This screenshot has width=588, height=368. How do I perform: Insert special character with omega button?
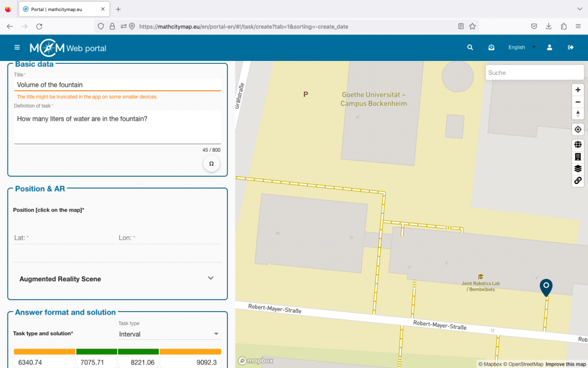click(211, 164)
